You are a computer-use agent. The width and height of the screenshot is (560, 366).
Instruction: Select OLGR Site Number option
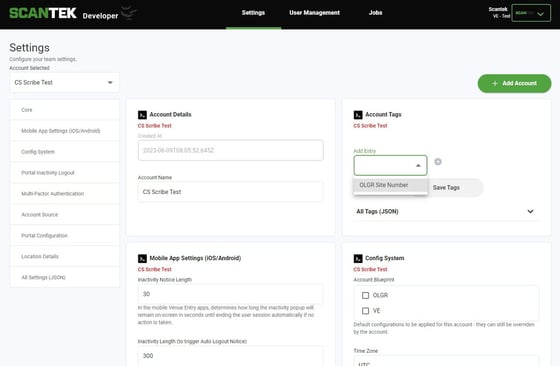[x=390, y=185]
